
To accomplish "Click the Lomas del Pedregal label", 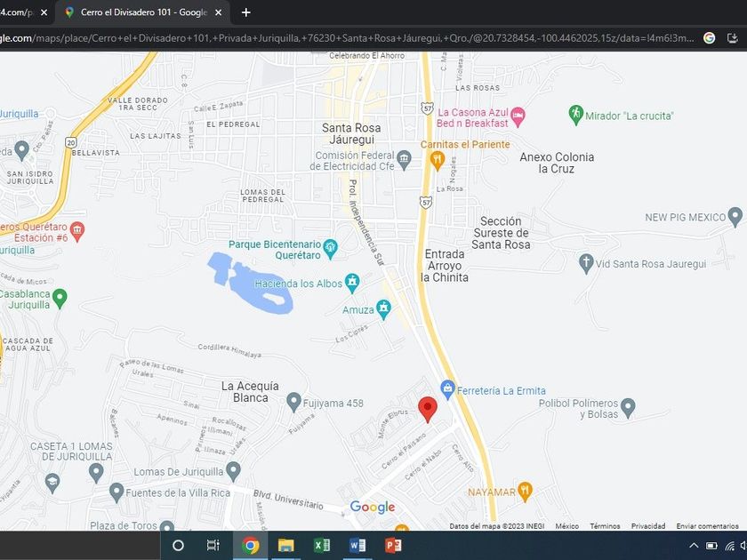I will pyautogui.click(x=262, y=196).
